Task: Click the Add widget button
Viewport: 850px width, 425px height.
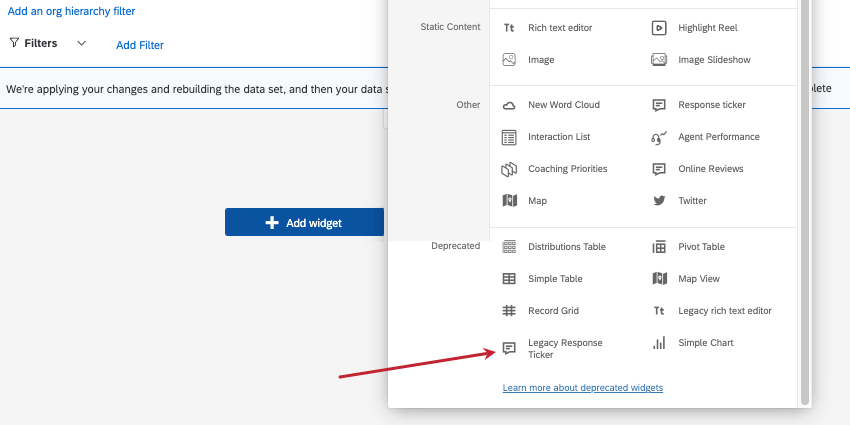Action: [x=304, y=222]
